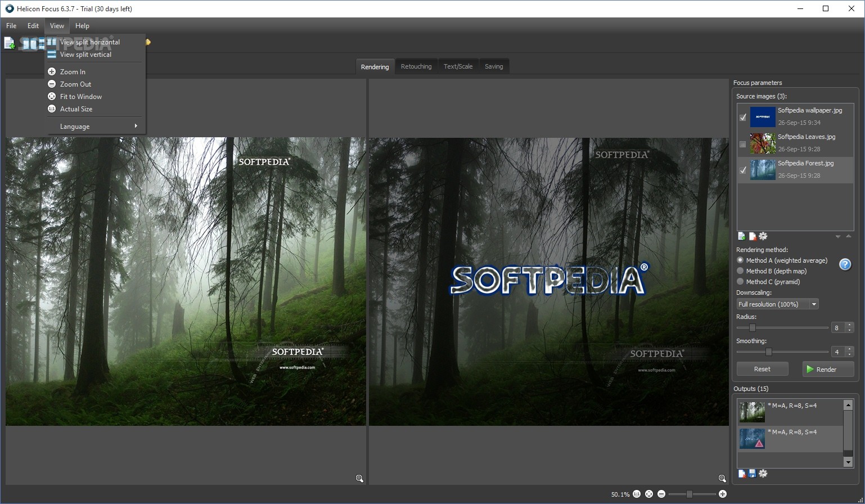
Task: Click Outputs list scrollbar up arrow
Action: pyautogui.click(x=848, y=406)
